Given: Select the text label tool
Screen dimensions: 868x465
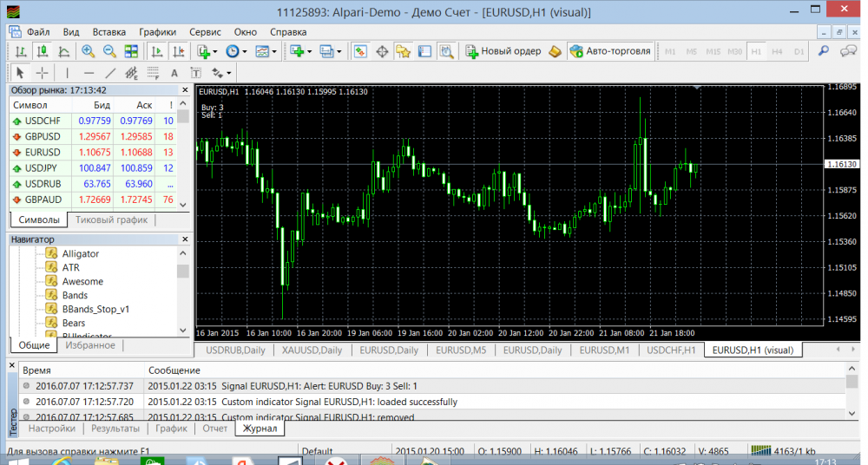Looking at the screenshot, I should point(195,73).
